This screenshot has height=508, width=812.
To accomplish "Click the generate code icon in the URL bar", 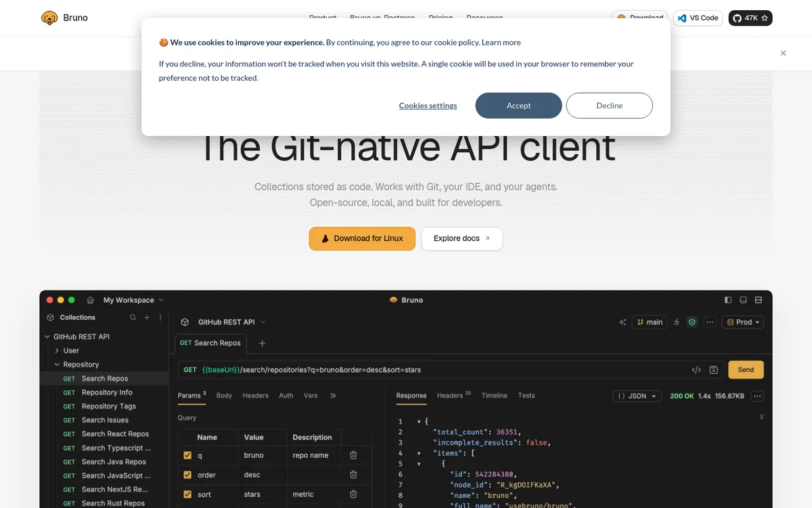I will (x=696, y=370).
